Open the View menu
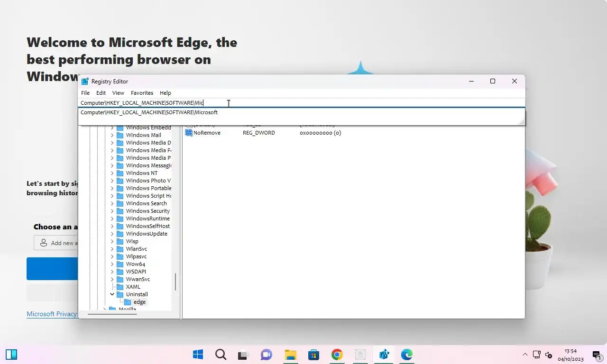This screenshot has height=364, width=607. [x=118, y=93]
